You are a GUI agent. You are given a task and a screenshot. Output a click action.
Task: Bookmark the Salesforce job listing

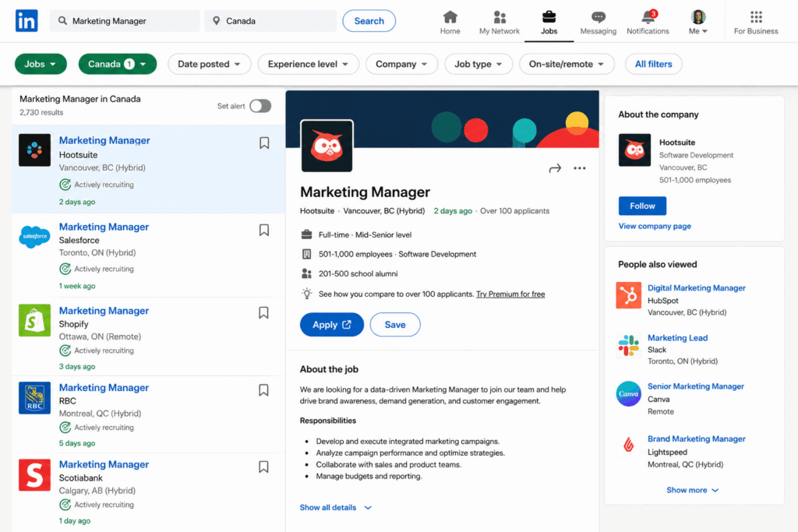tap(264, 230)
